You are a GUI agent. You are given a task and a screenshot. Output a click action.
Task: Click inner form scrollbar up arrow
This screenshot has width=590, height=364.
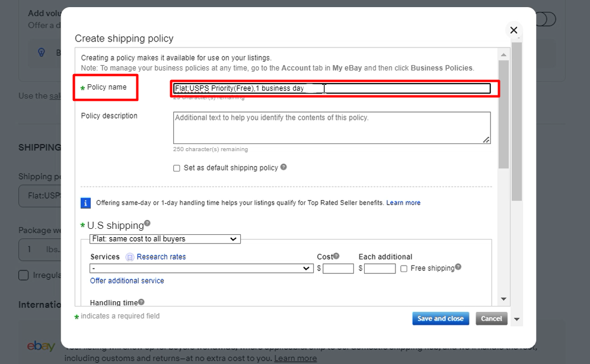coord(503,55)
